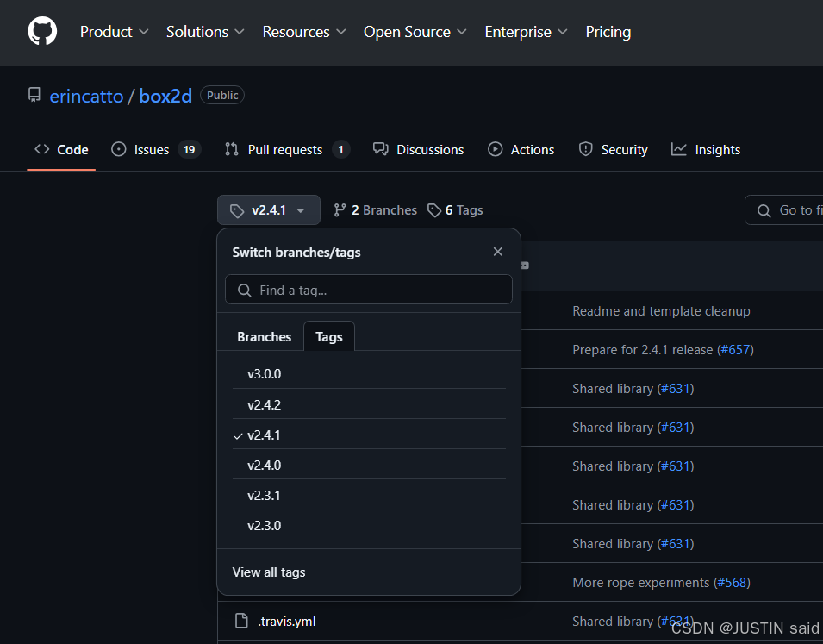The height and width of the screenshot is (644, 823).
Task: Open Prepare for 2.4.1 release commit
Action: (642, 350)
